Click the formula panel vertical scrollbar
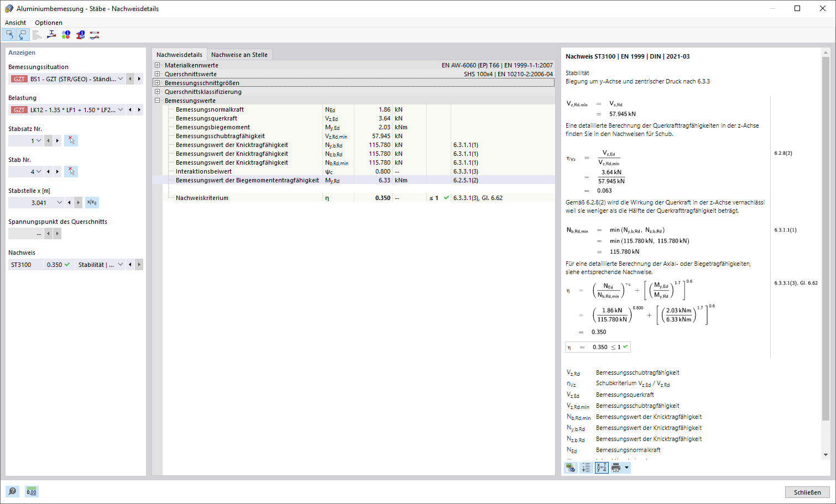Image resolution: width=836 pixels, height=504 pixels. tap(825, 239)
